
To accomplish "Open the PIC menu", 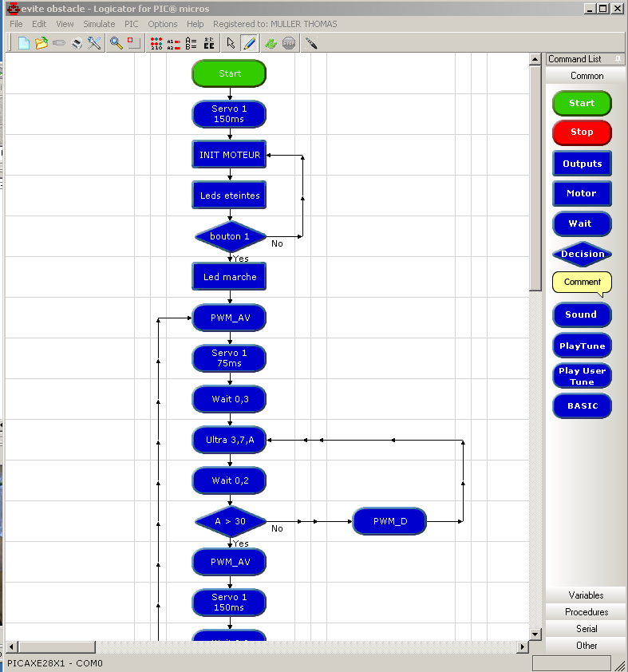I will point(132,24).
